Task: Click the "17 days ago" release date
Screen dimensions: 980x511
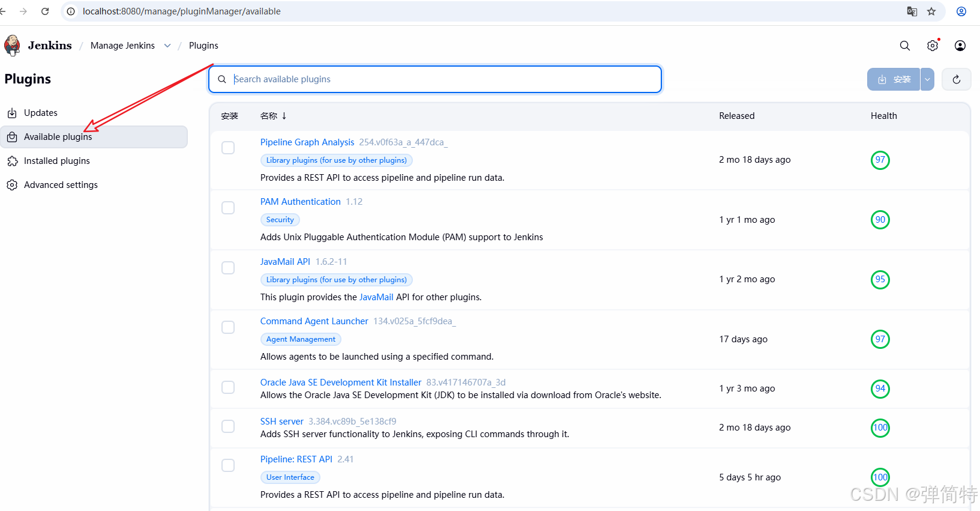Action: point(744,339)
